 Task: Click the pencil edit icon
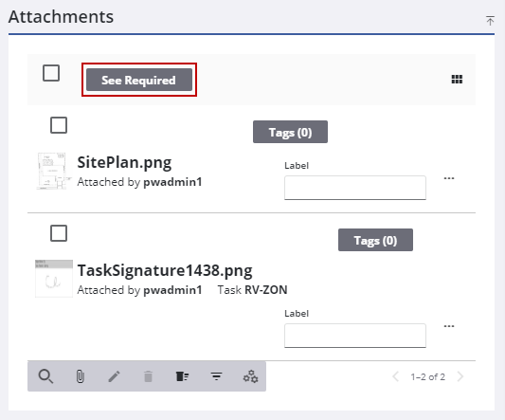tap(114, 376)
